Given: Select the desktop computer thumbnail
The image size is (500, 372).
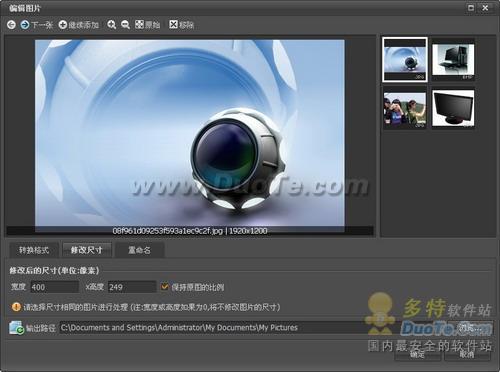Looking at the screenshot, I should pyautogui.click(x=453, y=60).
